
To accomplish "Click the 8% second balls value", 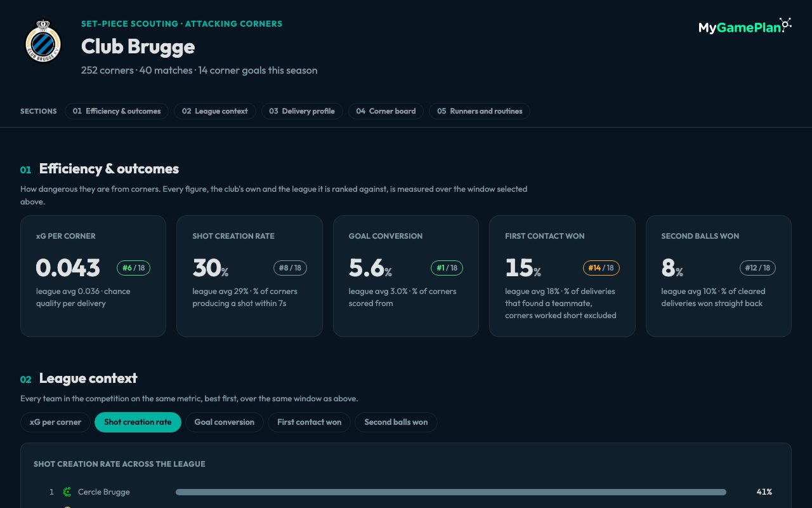I will click(x=672, y=268).
